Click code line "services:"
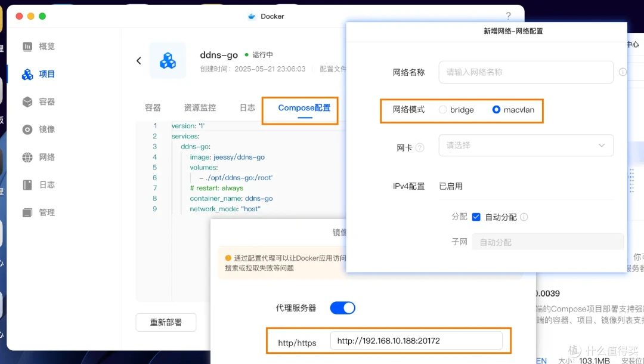The width and height of the screenshot is (644, 364). pos(185,136)
